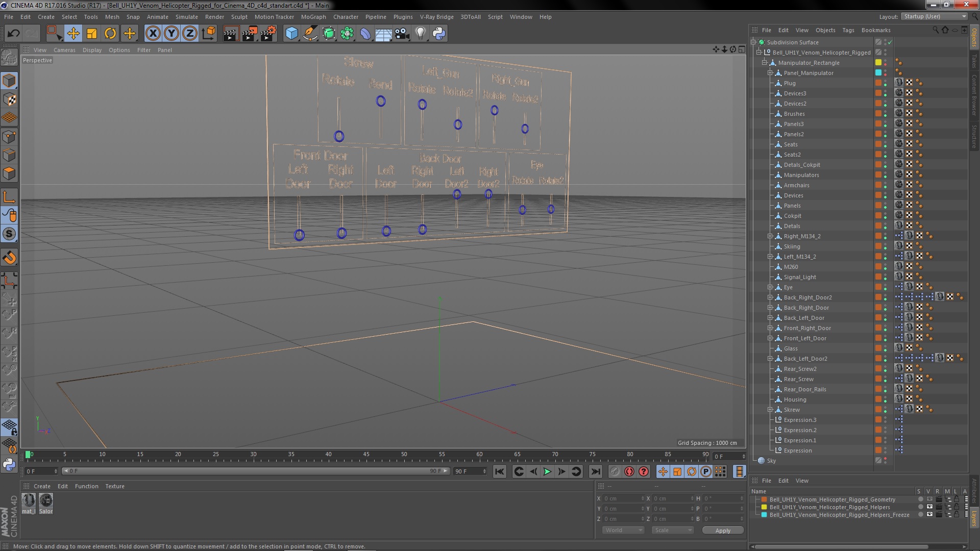The image size is (980, 551).
Task: Add a Cube primitive object
Action: point(291,34)
